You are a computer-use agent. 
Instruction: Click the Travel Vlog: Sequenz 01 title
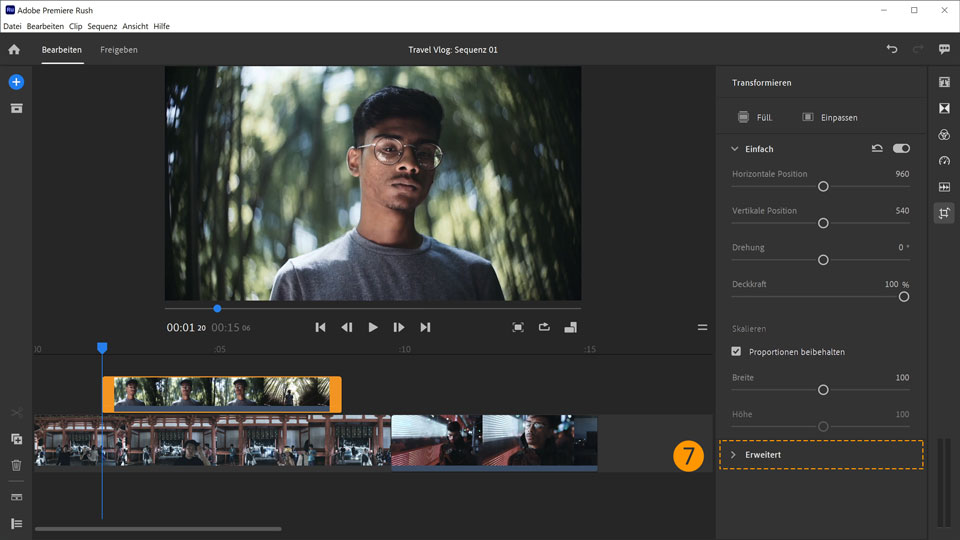[x=453, y=50]
